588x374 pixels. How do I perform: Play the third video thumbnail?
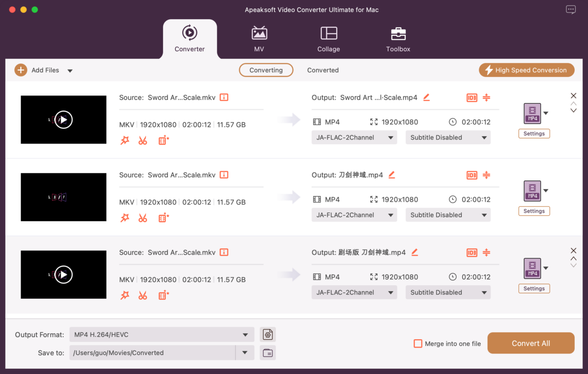point(64,275)
